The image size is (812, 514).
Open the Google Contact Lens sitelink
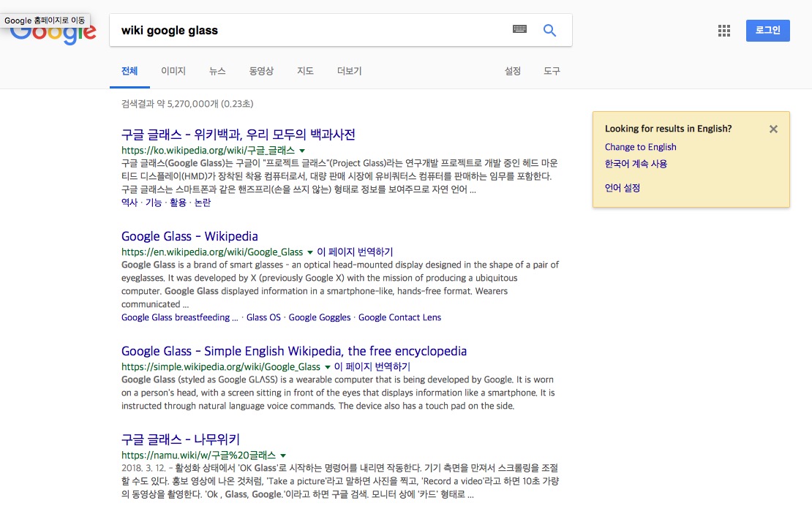pyautogui.click(x=400, y=317)
